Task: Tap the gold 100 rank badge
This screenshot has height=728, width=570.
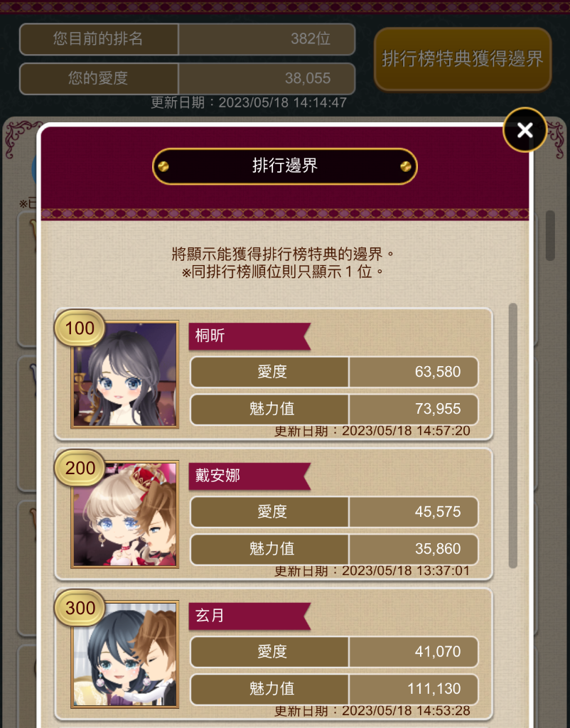Action: point(80,328)
